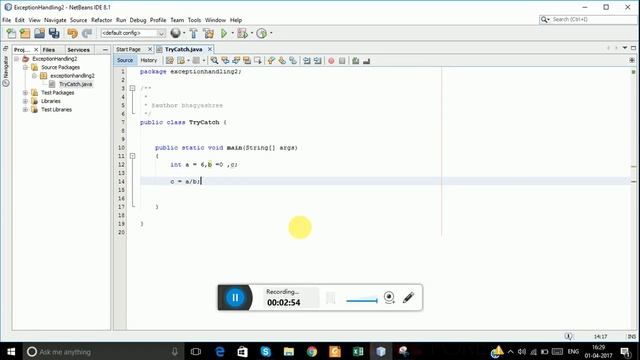This screenshot has height=360, width=640.
Task: Open the Navigate menu
Action: pos(55,20)
